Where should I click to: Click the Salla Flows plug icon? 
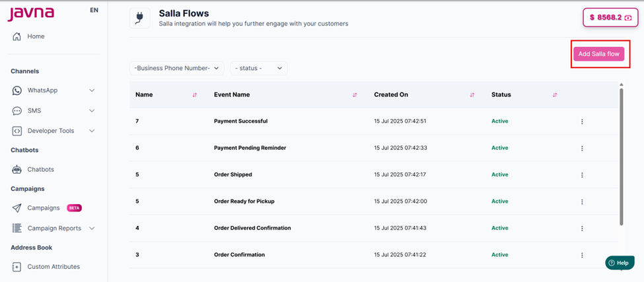tap(139, 18)
